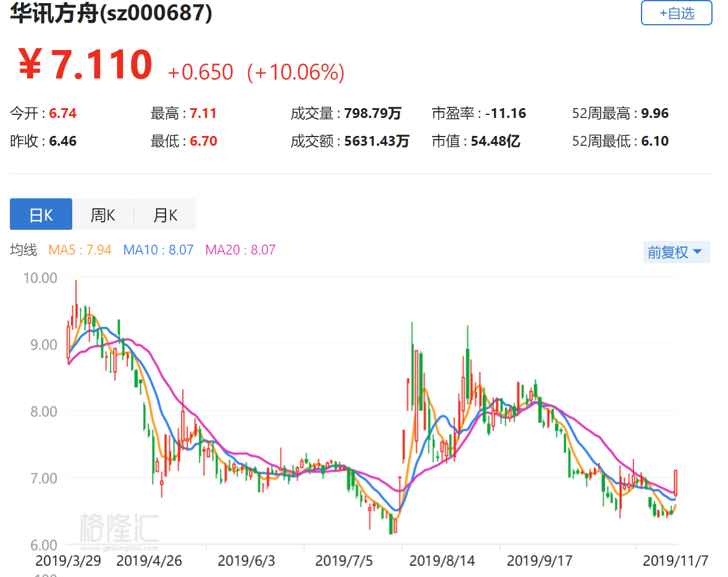Click the 52周最高 value 9.96
This screenshot has width=728, height=577.
pos(655,113)
